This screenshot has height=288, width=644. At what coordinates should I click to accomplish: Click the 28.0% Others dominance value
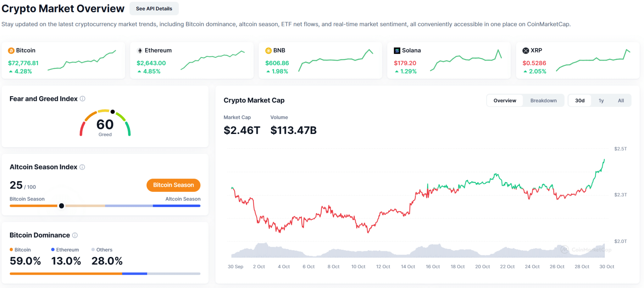pos(107,261)
